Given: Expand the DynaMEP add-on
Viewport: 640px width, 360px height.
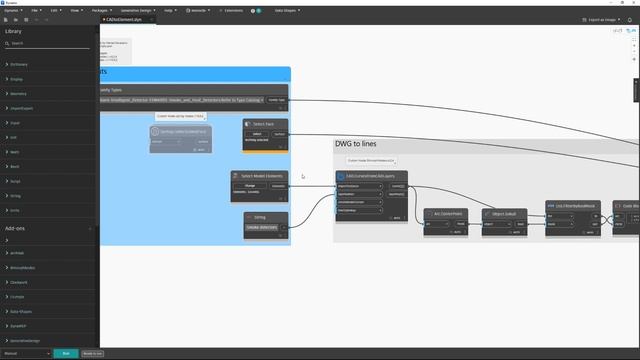Looking at the screenshot, I should 16,326.
